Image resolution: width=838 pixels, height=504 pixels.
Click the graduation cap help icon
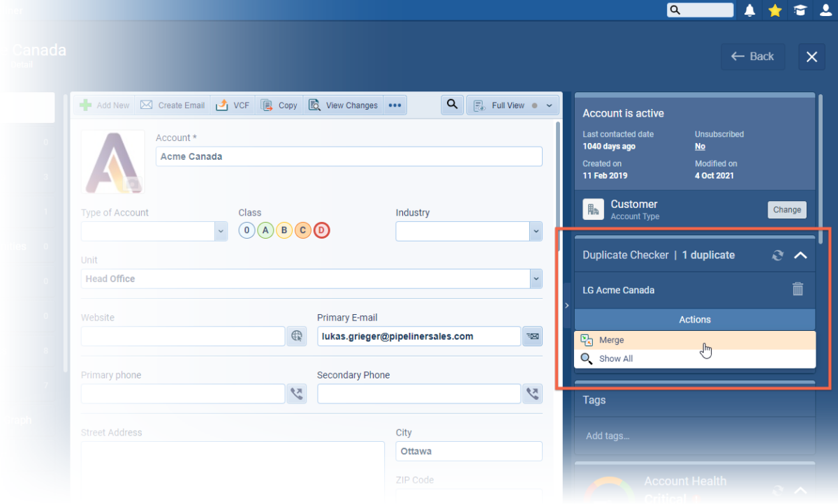[x=800, y=10]
